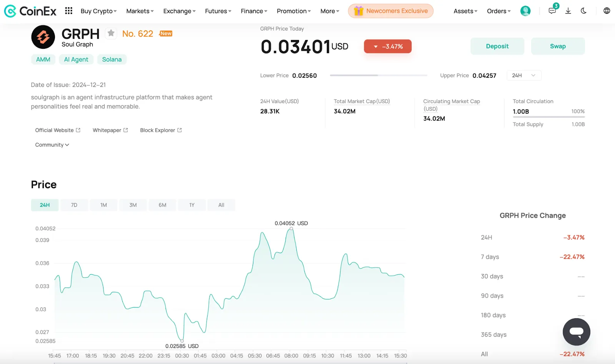This screenshot has width=615, height=364.
Task: Click the 0.02585 USD low marker
Action: coord(182,341)
